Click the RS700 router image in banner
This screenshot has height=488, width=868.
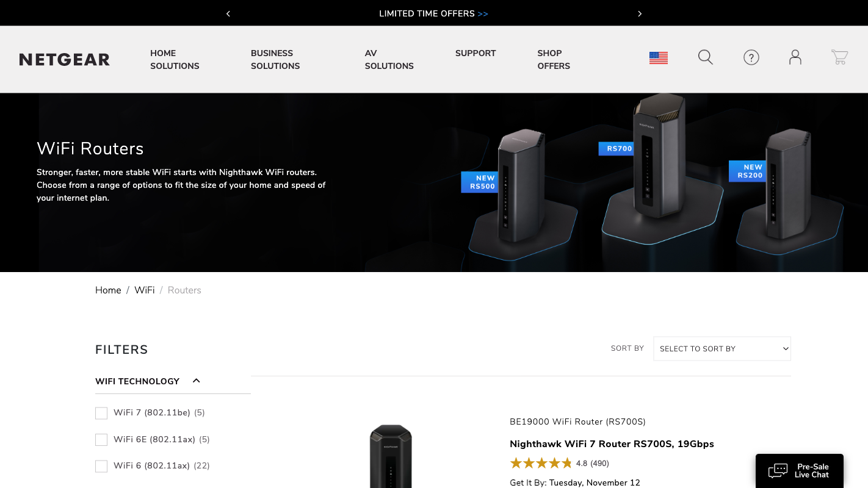[x=660, y=156]
